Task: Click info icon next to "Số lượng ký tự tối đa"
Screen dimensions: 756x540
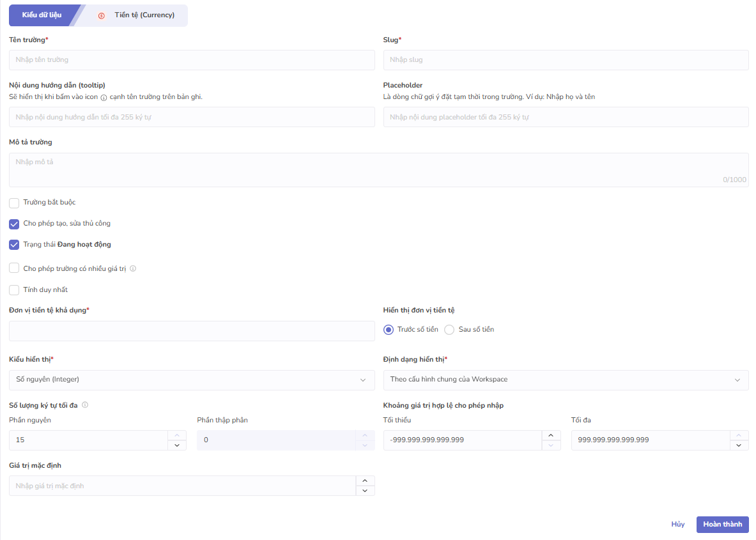Action: point(85,405)
